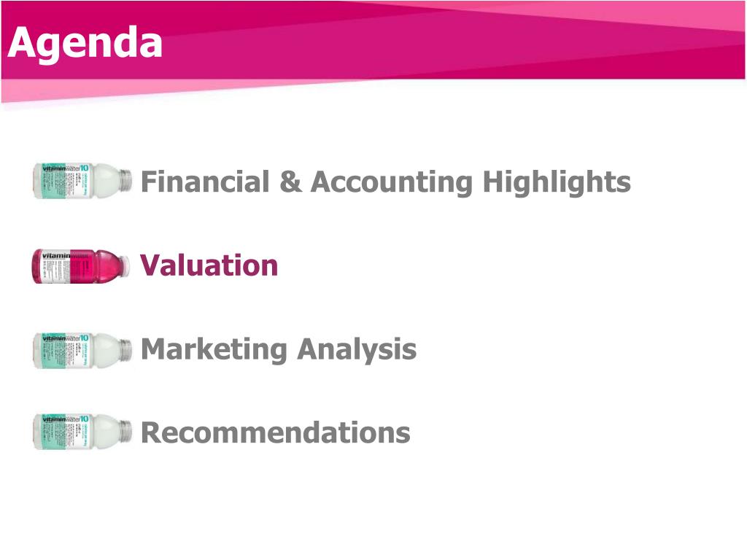The image size is (747, 560).
Task: Select the bottle icon beside Recommendations
Action: click(x=82, y=432)
